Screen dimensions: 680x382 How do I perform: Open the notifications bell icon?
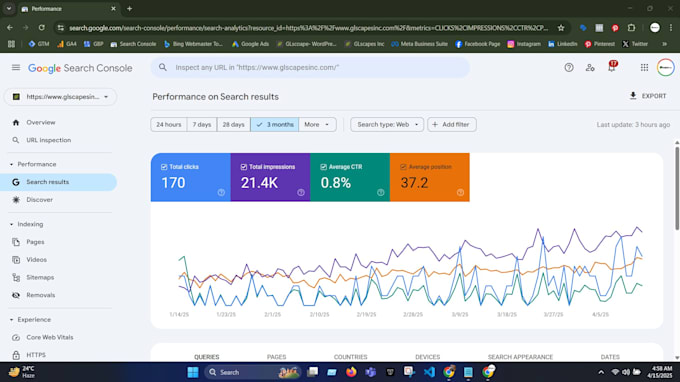pos(612,67)
